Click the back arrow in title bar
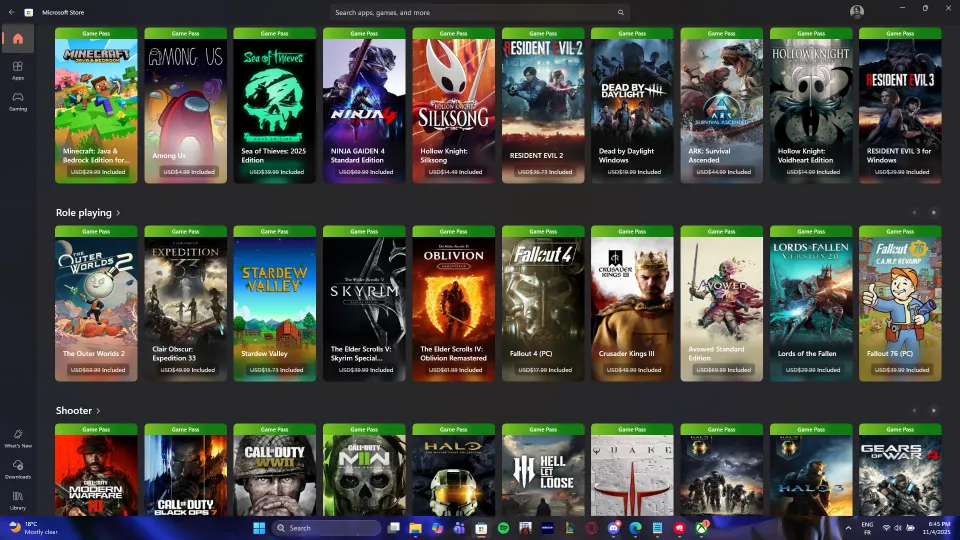This screenshot has height=540, width=960. coord(12,12)
